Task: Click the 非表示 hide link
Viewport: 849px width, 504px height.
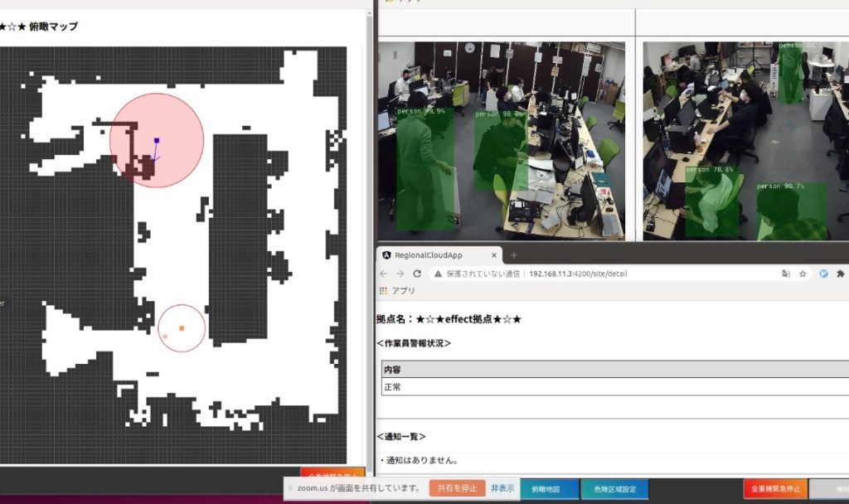Action: (502, 488)
